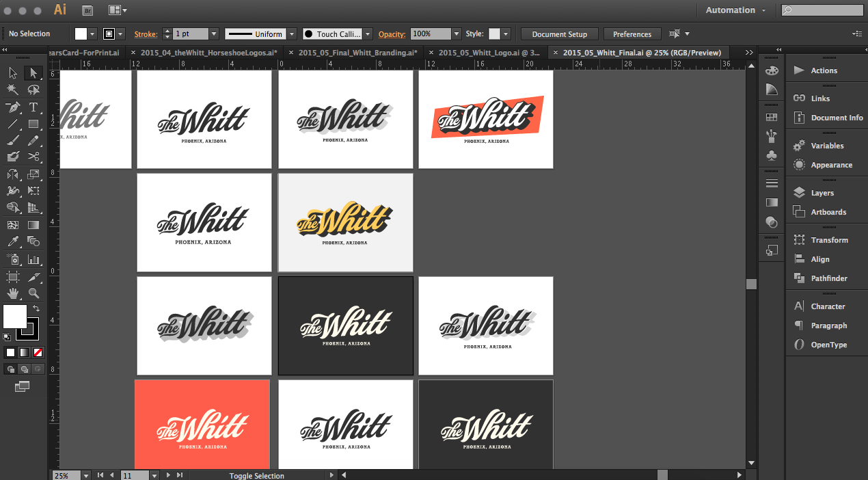
Task: Set paint mode to None
Action: pos(38,353)
